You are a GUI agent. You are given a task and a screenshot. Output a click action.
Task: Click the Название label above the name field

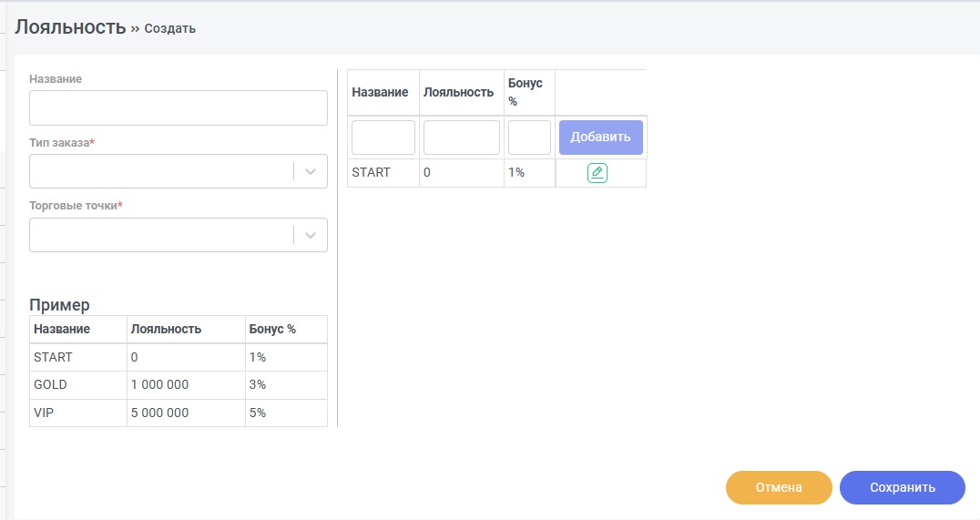coord(56,78)
